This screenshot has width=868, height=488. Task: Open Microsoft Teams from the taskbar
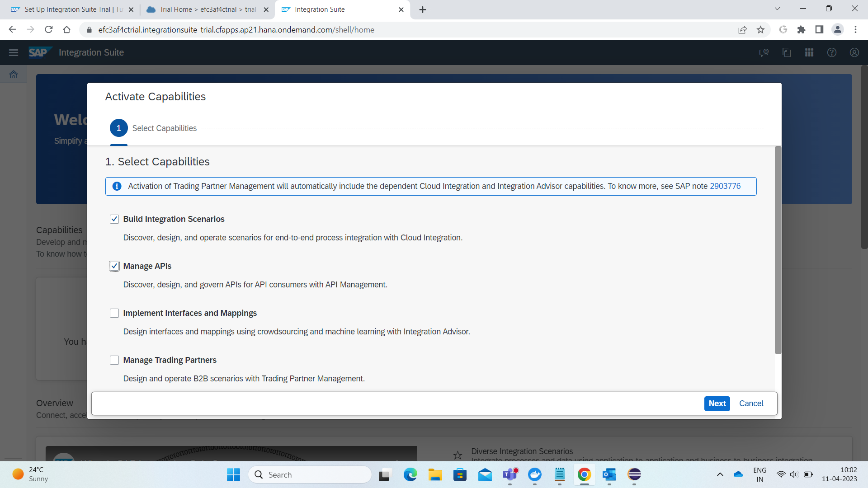(x=510, y=475)
